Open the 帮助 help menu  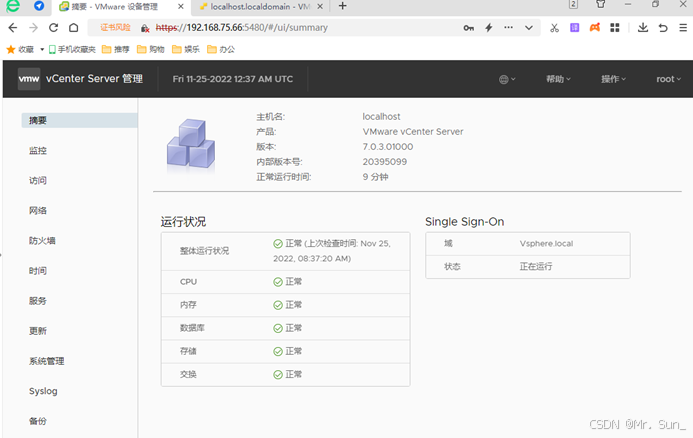point(558,79)
